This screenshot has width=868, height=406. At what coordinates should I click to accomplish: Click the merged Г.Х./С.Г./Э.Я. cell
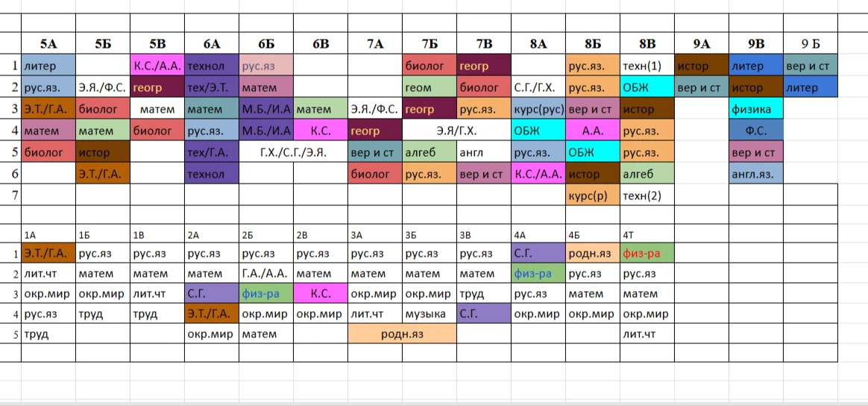point(293,152)
